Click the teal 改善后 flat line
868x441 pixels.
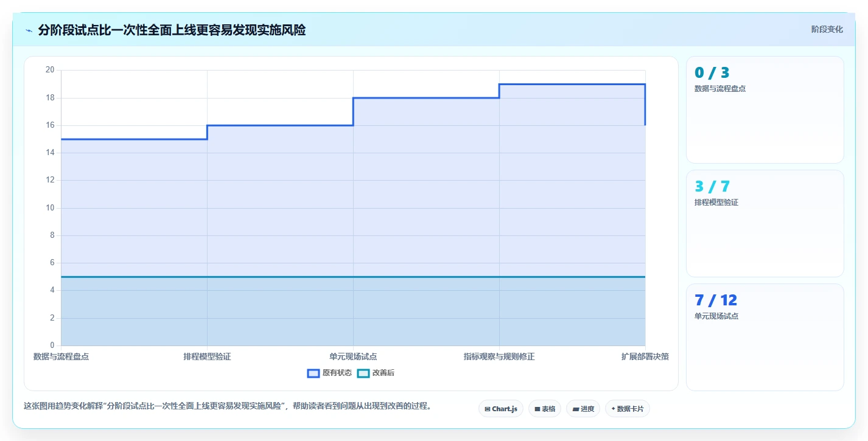coord(353,277)
